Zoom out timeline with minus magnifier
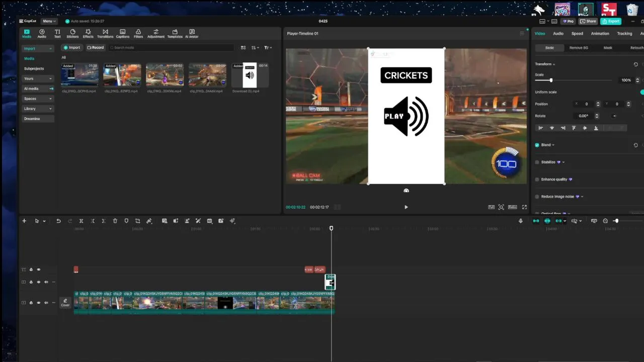The width and height of the screenshot is (644, 362). coord(605,221)
